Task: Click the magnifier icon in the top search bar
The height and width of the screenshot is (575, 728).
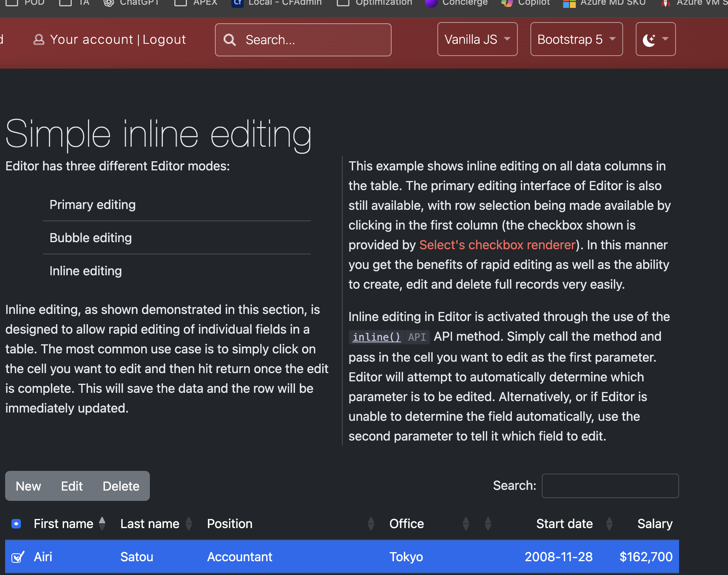Action: click(x=230, y=40)
